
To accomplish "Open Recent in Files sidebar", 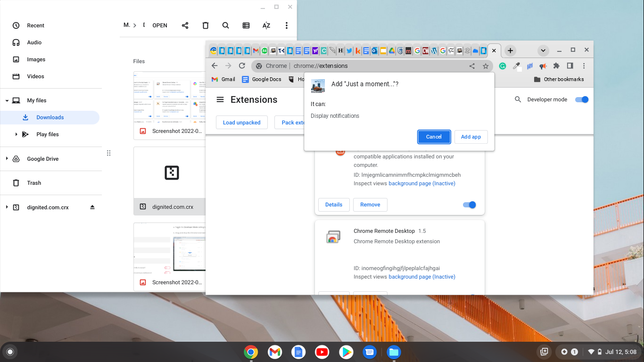I will pos(36,25).
